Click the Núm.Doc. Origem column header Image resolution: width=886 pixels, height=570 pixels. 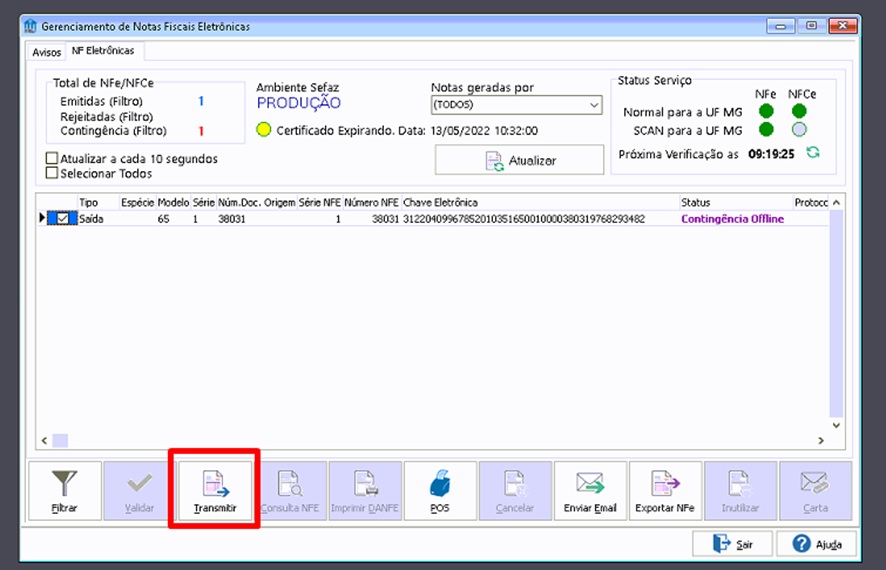point(257,202)
